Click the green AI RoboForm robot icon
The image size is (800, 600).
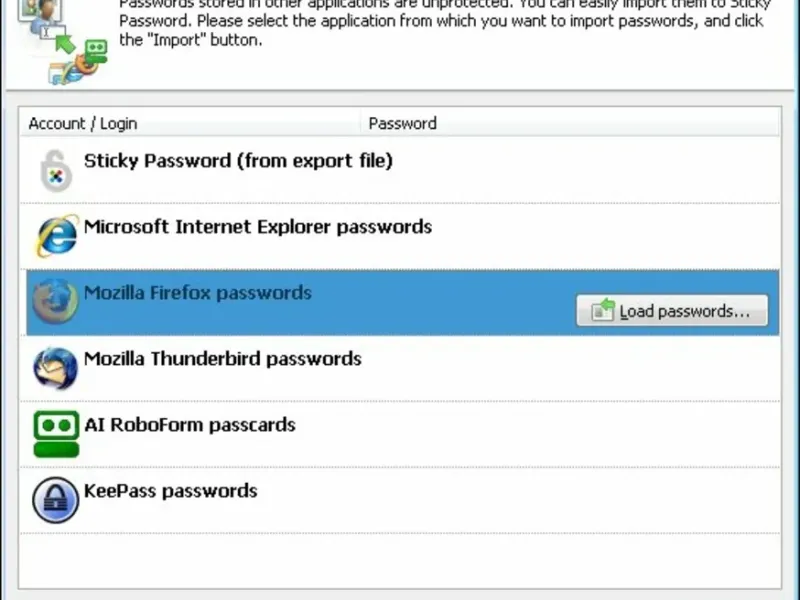pos(55,434)
